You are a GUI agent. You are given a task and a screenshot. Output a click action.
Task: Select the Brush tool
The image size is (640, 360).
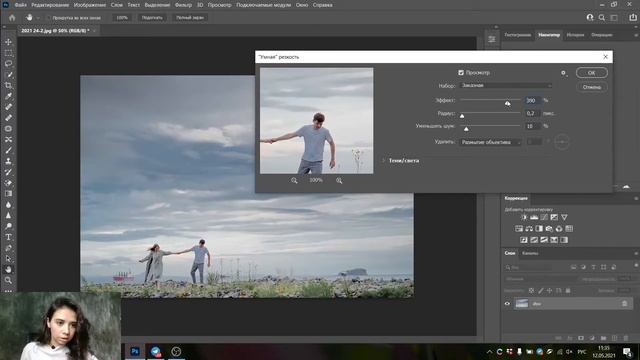tap(8, 150)
